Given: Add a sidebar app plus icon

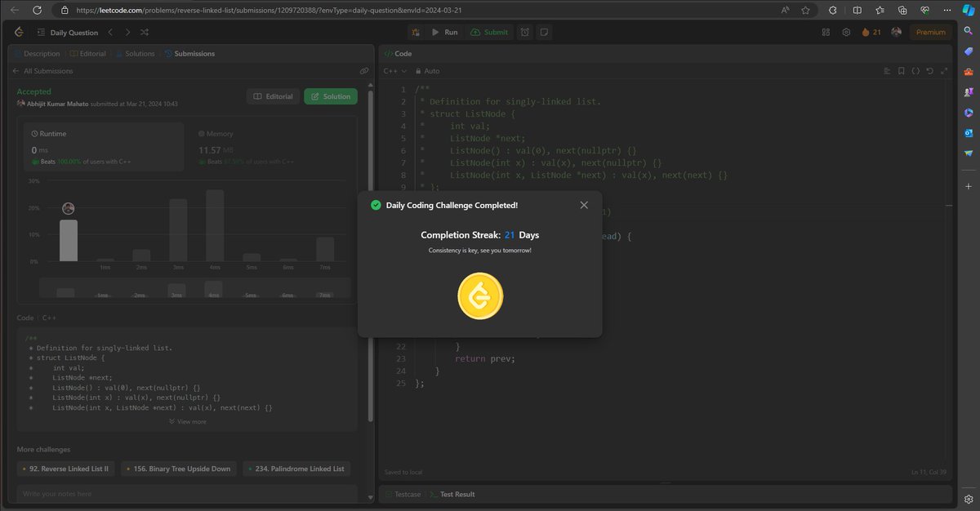Looking at the screenshot, I should click(x=969, y=186).
